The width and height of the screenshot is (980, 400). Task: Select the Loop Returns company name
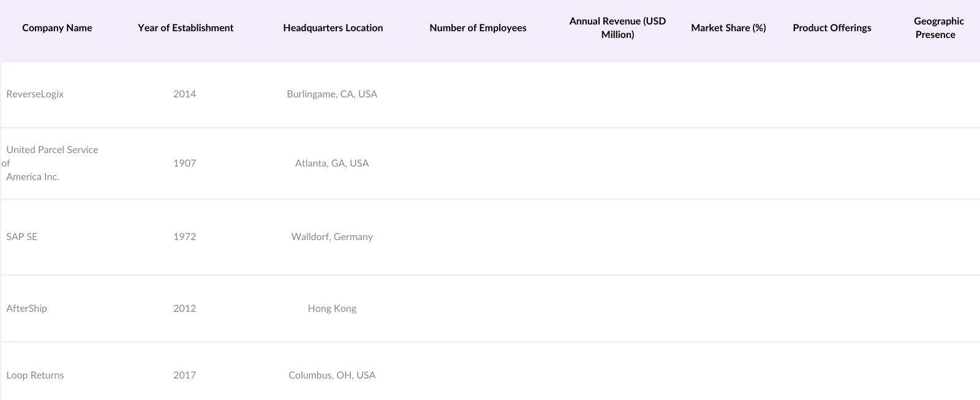pyautogui.click(x=35, y=375)
